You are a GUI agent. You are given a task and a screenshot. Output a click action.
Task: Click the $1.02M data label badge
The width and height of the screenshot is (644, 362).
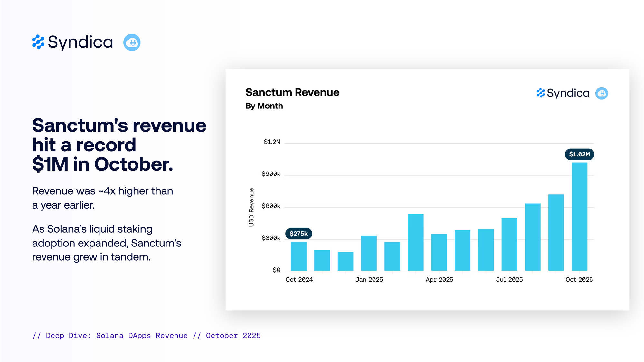[579, 154]
